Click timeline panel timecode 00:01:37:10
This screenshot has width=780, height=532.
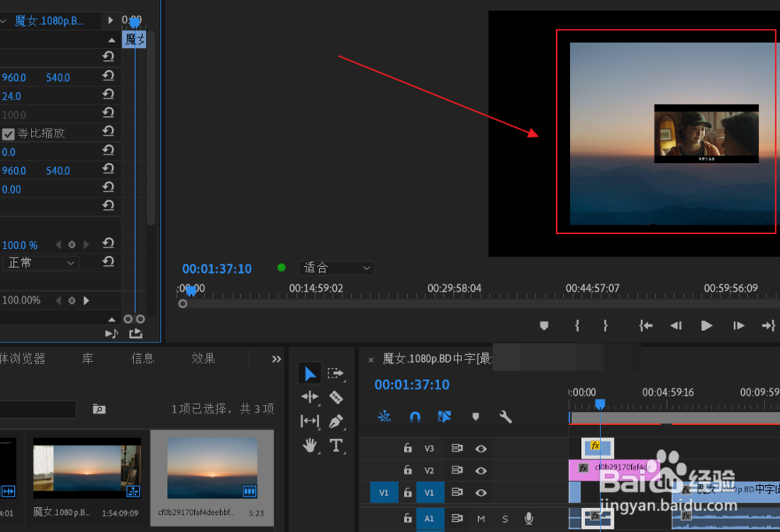point(412,385)
